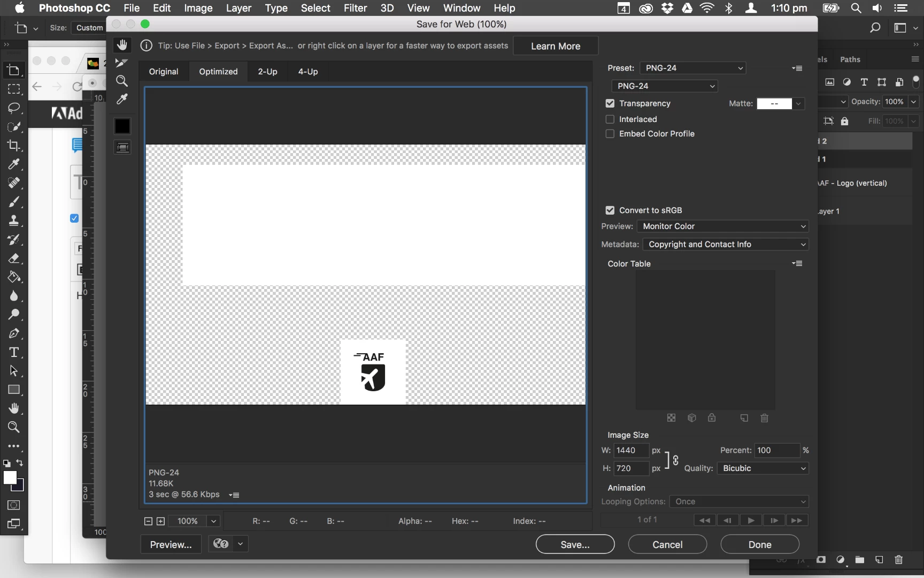Click swap foreground and background colors icon

coord(20,463)
